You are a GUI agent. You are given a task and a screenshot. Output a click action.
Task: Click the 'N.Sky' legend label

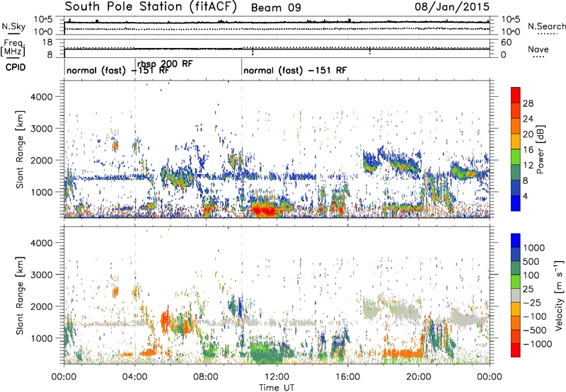click(x=13, y=26)
